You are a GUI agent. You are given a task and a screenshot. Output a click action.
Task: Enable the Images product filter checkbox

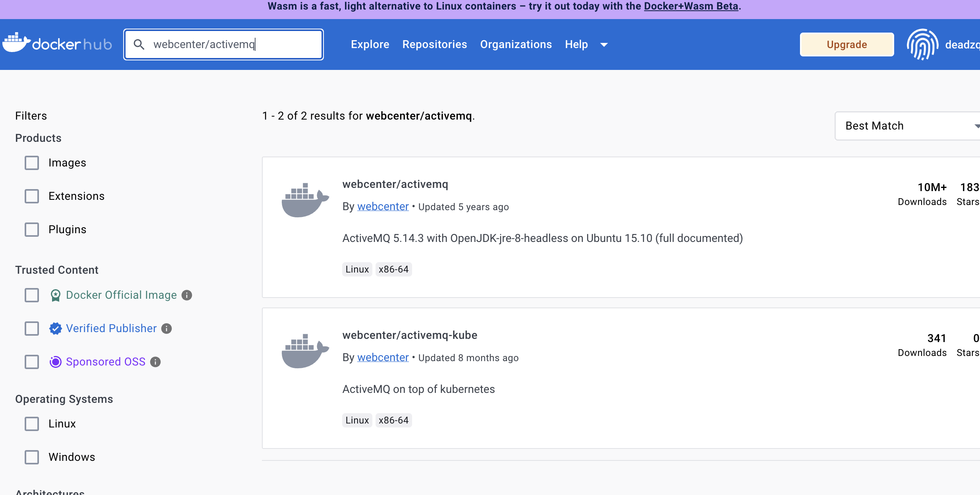click(x=32, y=163)
